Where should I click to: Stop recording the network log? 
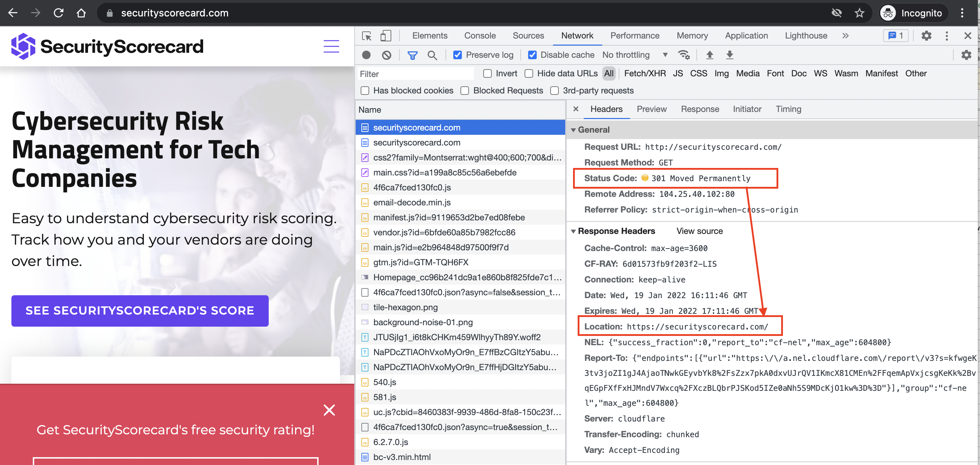[366, 55]
